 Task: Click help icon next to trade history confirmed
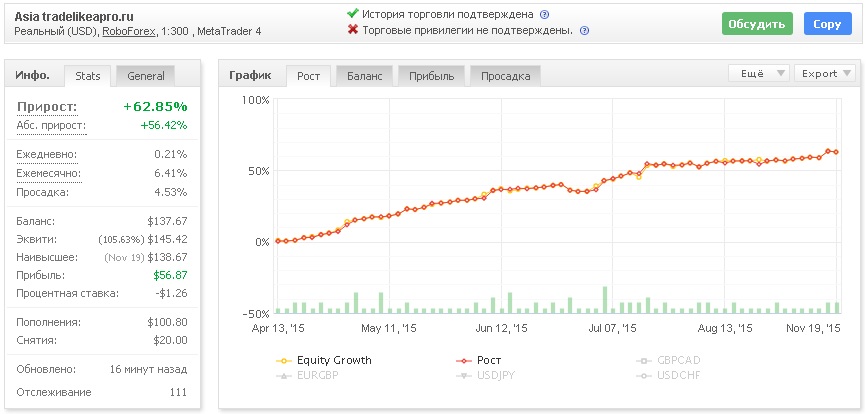[x=545, y=14]
